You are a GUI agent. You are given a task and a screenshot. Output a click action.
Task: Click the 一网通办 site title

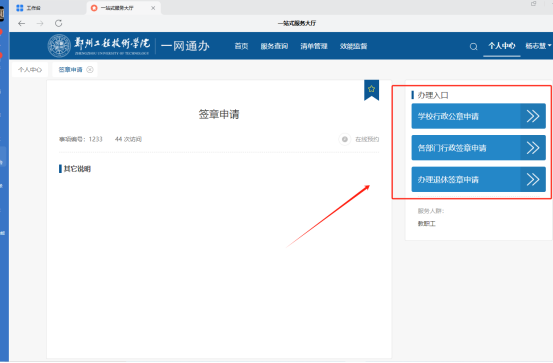(185, 46)
